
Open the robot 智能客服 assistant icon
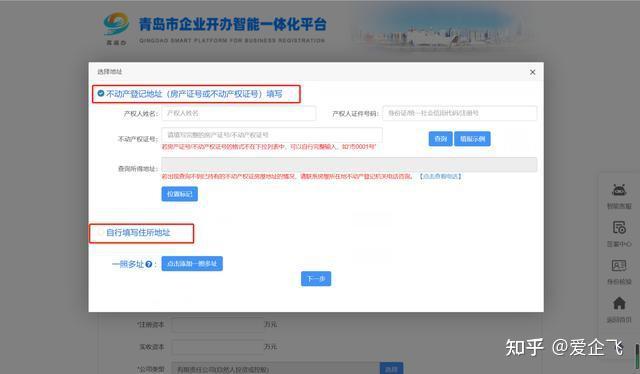point(619,190)
